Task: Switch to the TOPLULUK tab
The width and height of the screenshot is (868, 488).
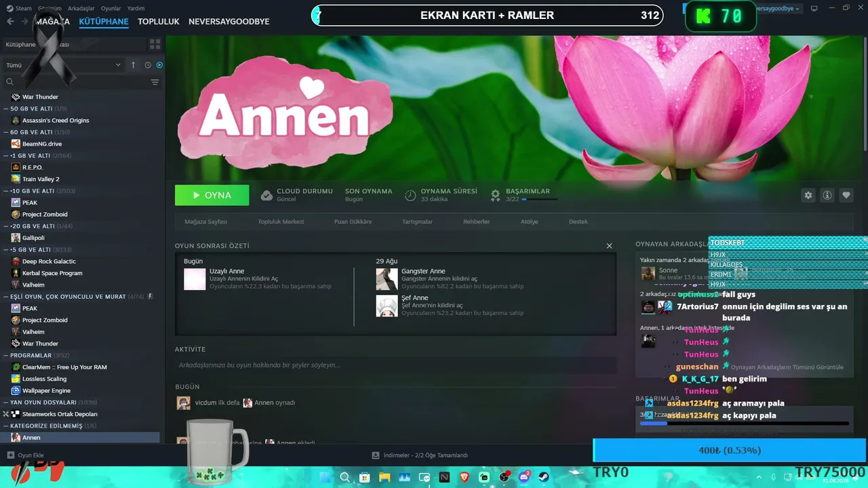Action: pyautogui.click(x=159, y=22)
